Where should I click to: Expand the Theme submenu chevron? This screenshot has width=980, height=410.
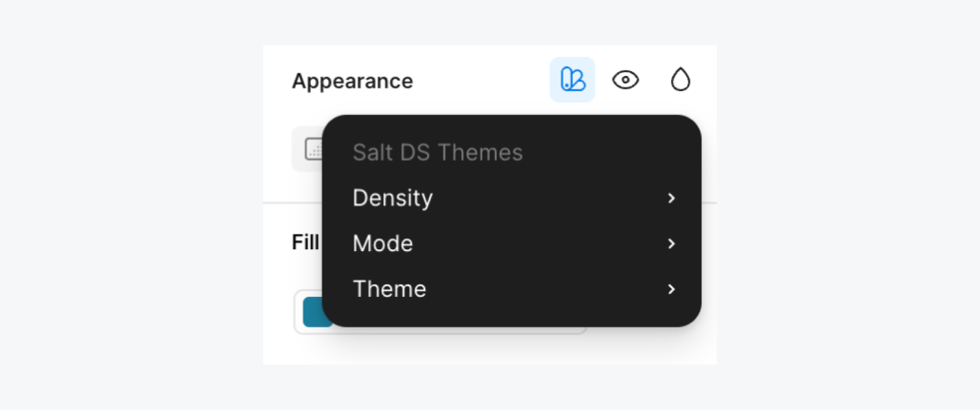[x=672, y=289]
